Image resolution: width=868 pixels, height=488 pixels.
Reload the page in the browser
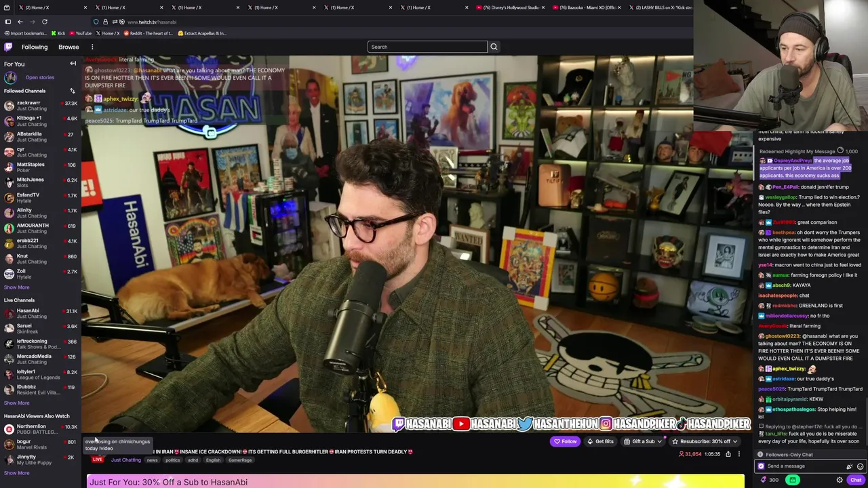pyautogui.click(x=45, y=22)
